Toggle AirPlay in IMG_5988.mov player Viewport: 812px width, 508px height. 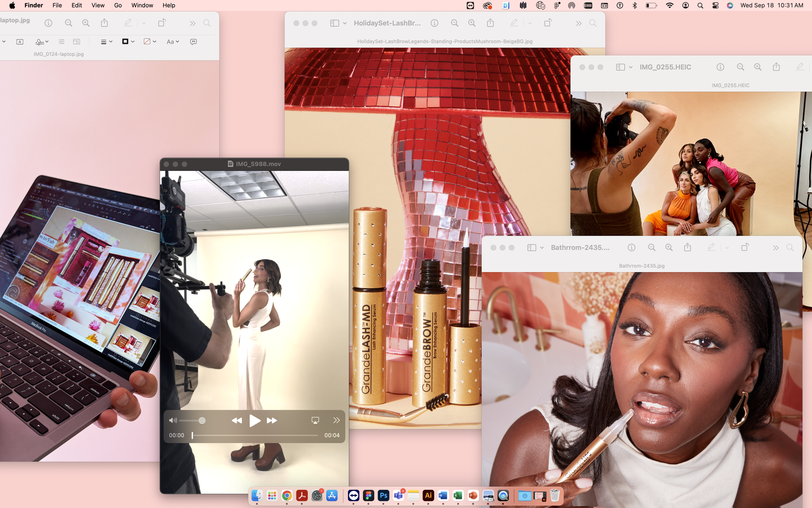click(x=315, y=421)
